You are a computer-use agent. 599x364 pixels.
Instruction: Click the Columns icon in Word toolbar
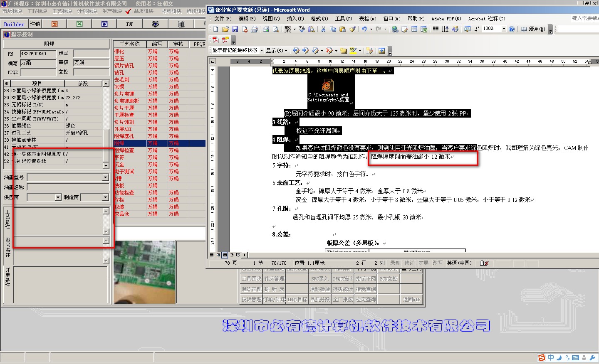click(436, 29)
